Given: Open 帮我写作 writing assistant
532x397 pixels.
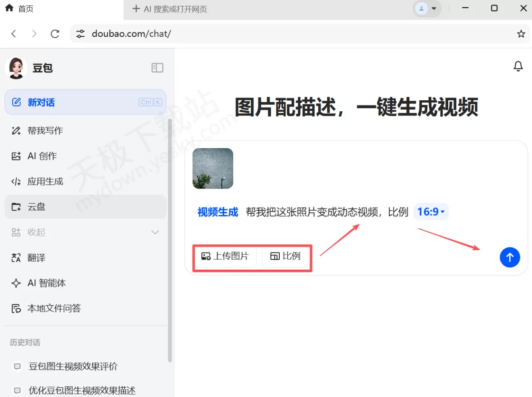Looking at the screenshot, I should 86,130.
